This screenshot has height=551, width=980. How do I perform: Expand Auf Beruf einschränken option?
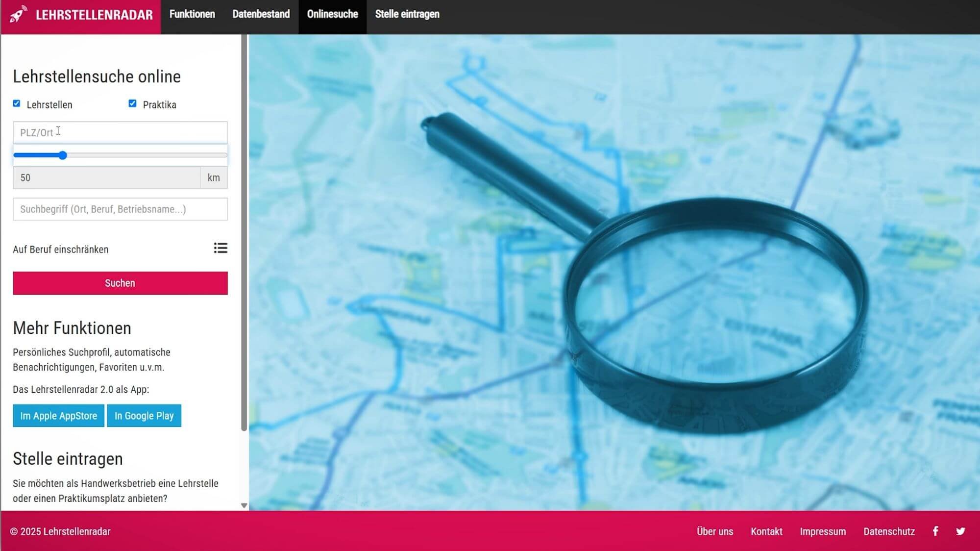[x=61, y=250]
